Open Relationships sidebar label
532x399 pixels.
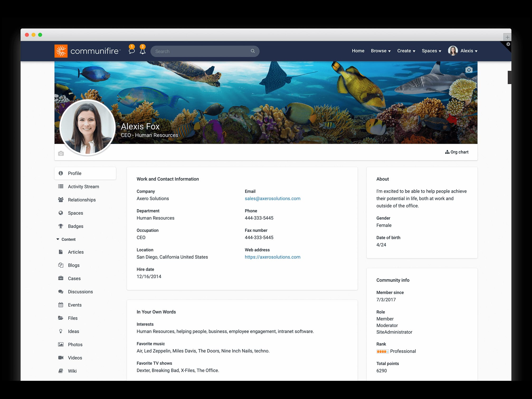coord(82,200)
